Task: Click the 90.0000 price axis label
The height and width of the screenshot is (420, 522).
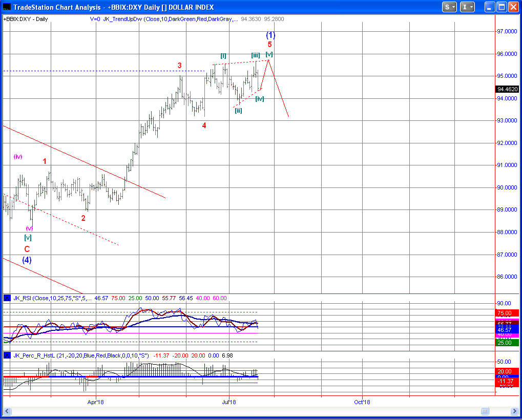Action: 507,187
